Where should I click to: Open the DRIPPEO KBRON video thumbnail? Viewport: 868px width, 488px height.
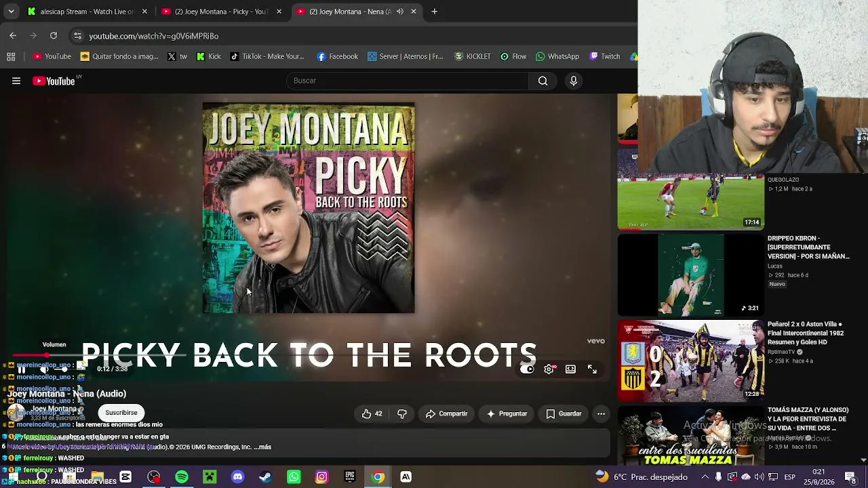[x=690, y=275]
